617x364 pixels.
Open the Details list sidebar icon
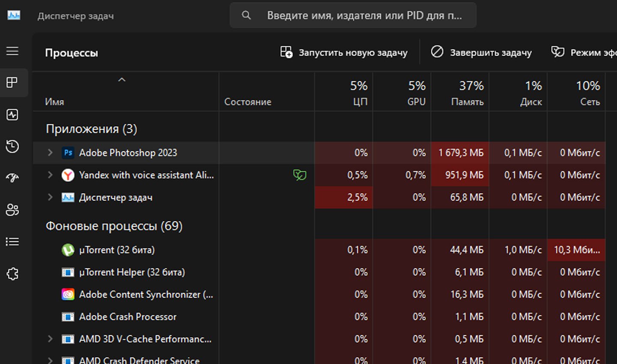point(12,242)
